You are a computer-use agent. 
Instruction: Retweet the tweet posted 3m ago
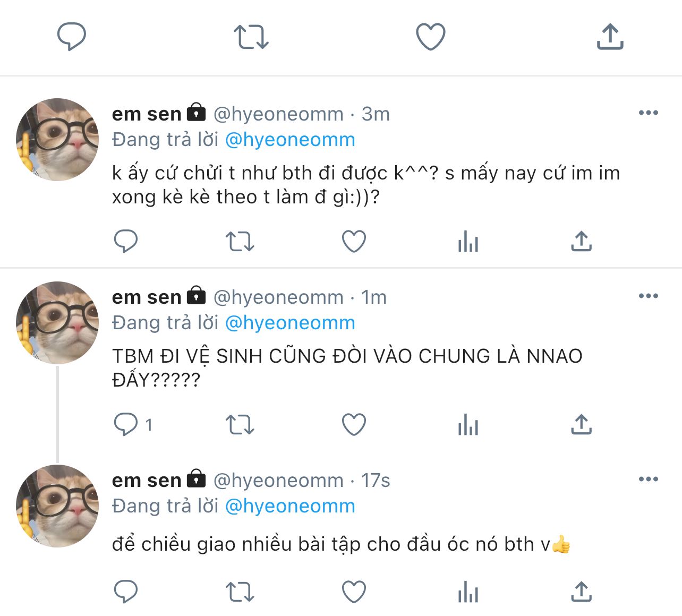point(240,242)
